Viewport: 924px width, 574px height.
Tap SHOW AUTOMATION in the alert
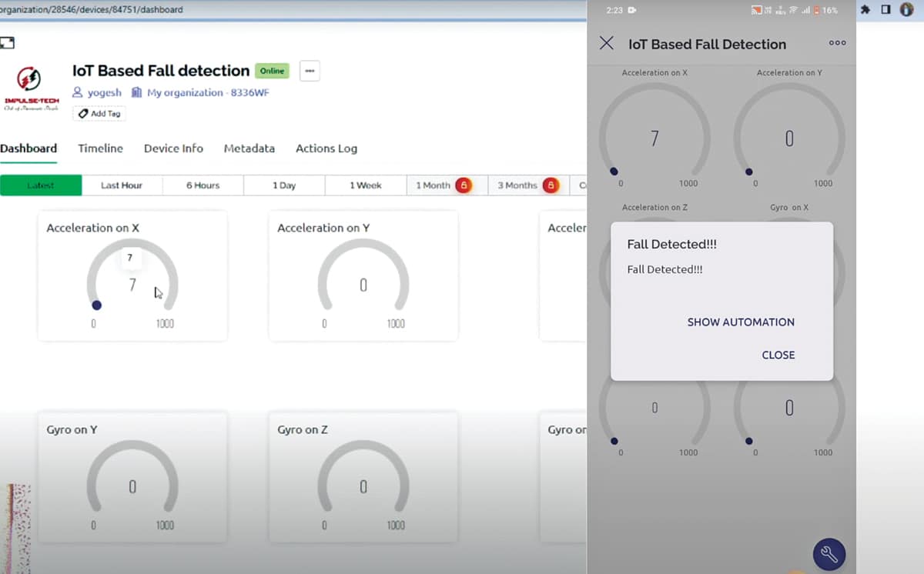(x=740, y=322)
